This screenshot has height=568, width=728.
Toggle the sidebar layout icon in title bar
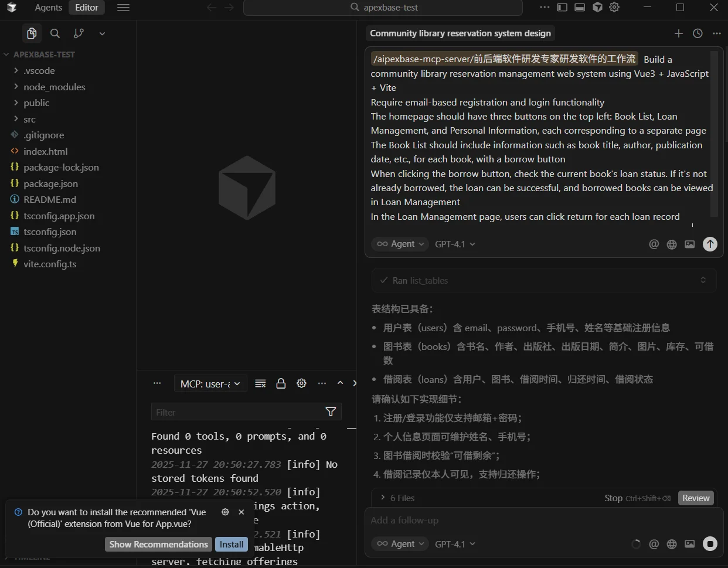(562, 8)
